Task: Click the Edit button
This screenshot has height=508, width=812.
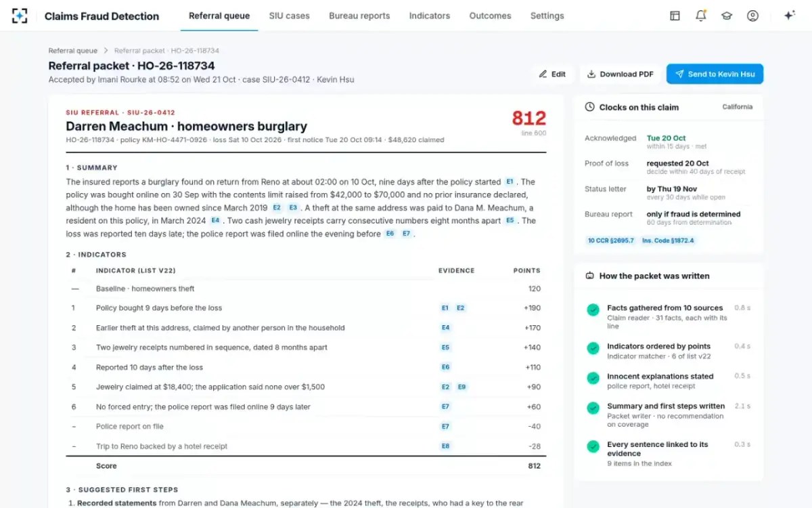Action: [x=552, y=75]
